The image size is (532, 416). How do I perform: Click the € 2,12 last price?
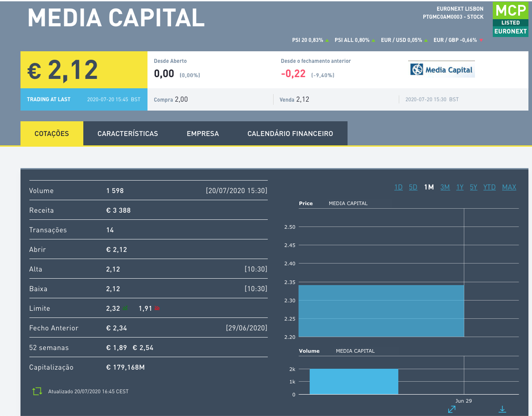point(63,70)
